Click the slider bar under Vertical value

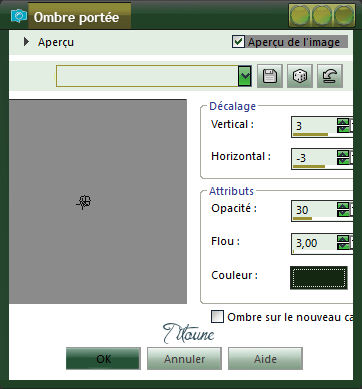(310, 135)
